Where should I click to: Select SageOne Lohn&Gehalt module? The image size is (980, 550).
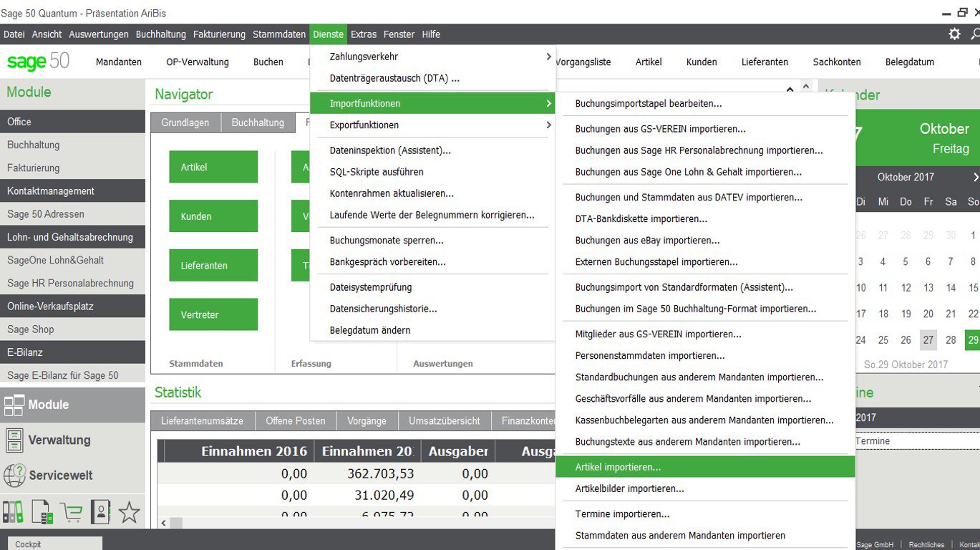coord(73,260)
